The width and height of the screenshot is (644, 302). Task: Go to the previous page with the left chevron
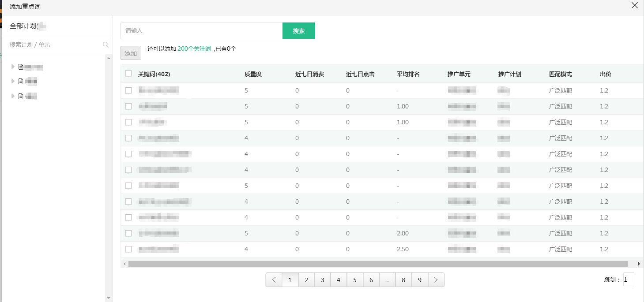(274, 280)
